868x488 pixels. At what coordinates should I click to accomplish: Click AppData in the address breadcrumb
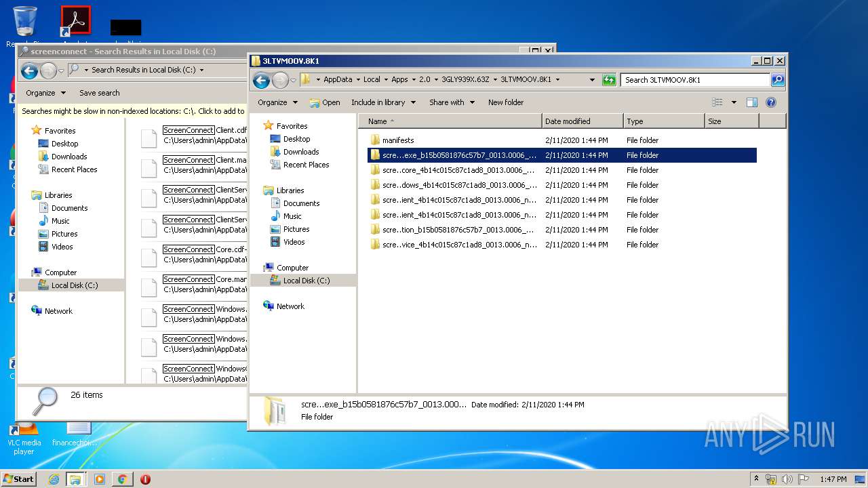338,79
